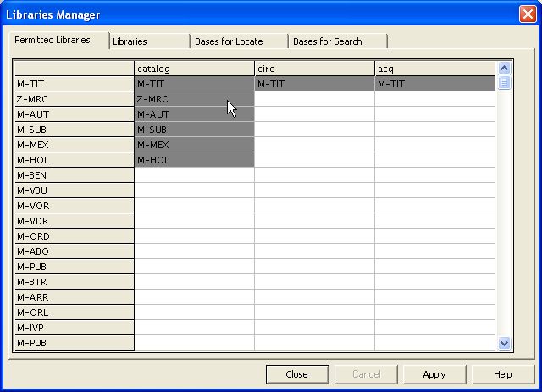Screen dimensions: 542x392
Task: Select the M-ORD row header
Action: pyautogui.click(x=75, y=236)
